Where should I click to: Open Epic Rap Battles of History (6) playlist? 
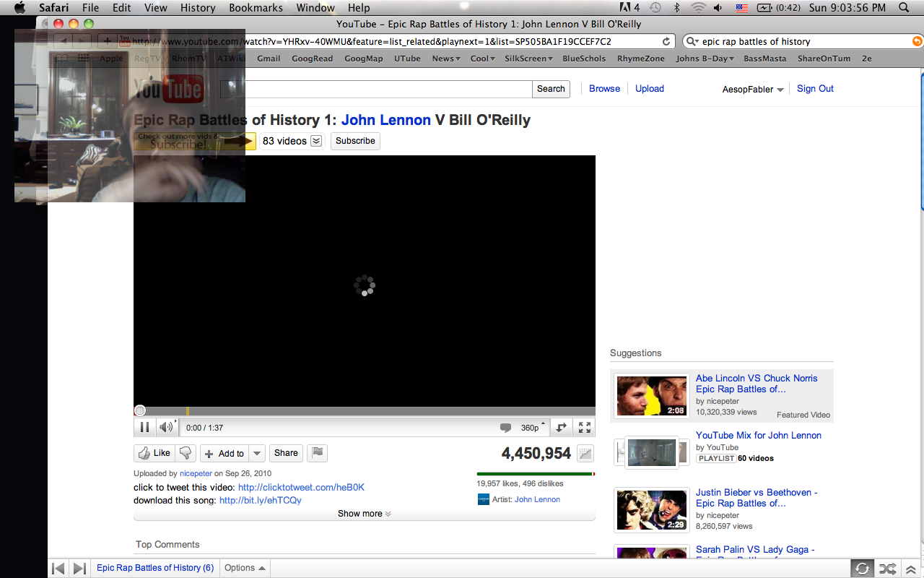click(x=155, y=568)
